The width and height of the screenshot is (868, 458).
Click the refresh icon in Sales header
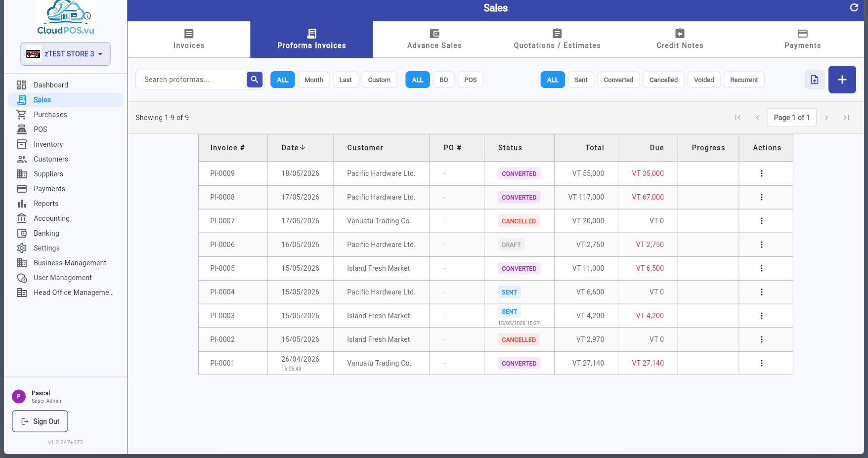854,7
